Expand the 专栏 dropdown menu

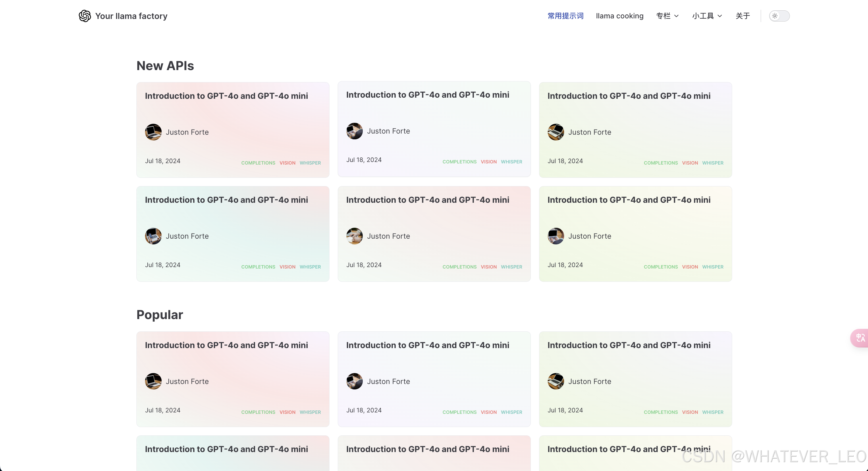tap(667, 16)
